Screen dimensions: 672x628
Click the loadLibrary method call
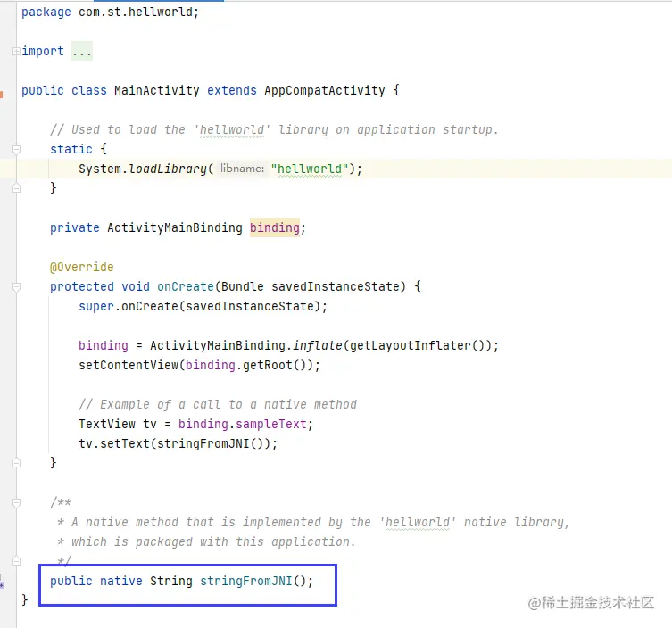(x=168, y=169)
